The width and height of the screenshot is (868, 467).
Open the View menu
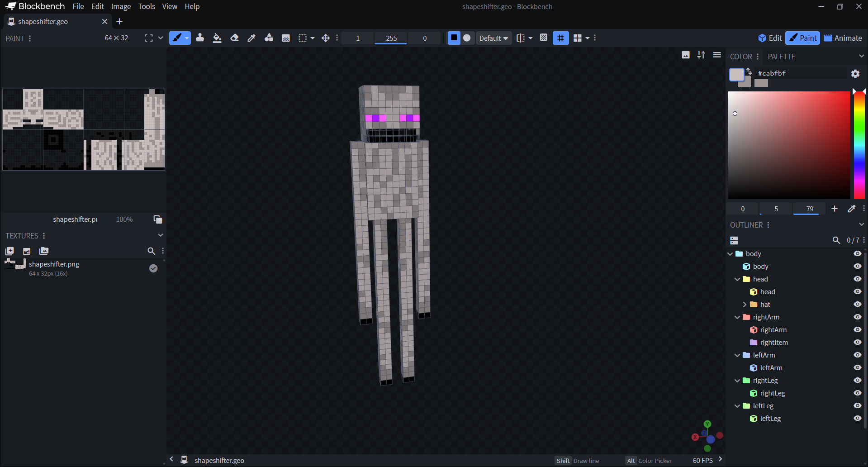pyautogui.click(x=170, y=6)
